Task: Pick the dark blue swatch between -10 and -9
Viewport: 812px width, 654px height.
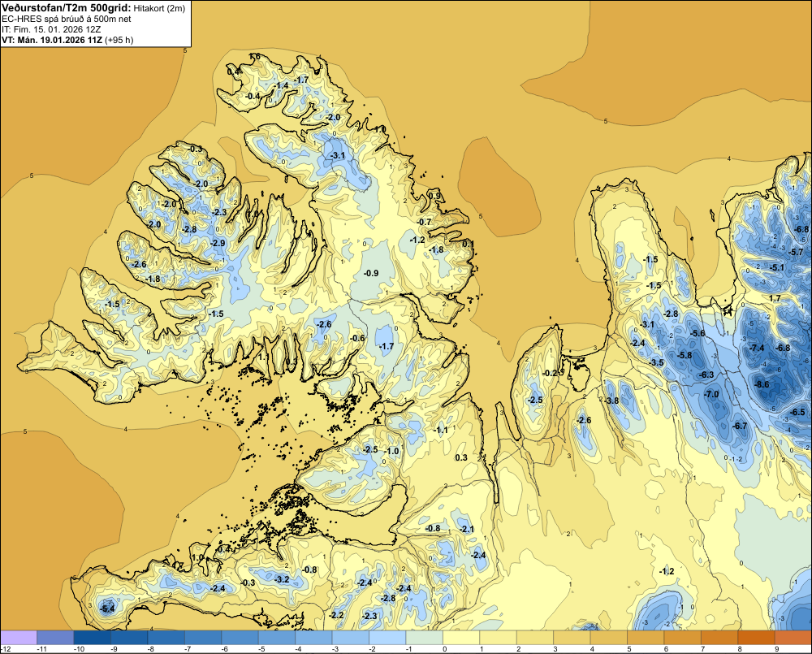Action: click(93, 638)
